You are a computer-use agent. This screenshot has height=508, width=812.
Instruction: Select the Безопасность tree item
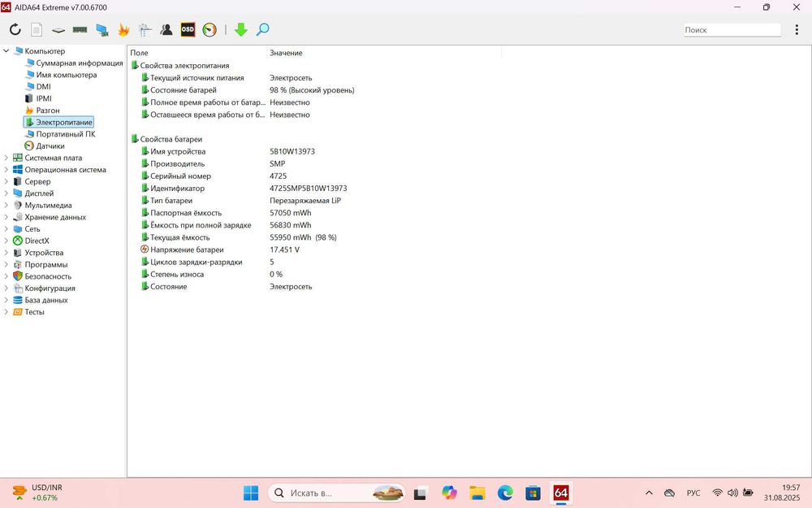tap(48, 276)
